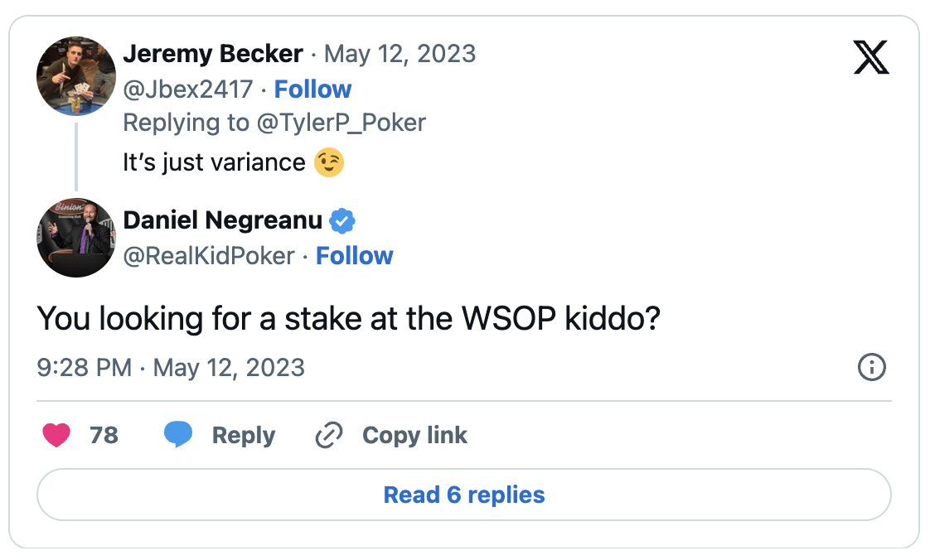Open Jeremy Becker's profile picture
The image size is (930, 560).
[75, 75]
